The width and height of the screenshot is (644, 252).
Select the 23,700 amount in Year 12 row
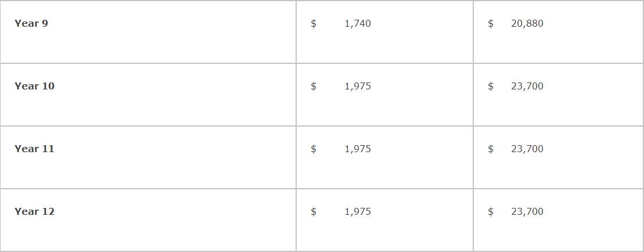click(x=527, y=211)
